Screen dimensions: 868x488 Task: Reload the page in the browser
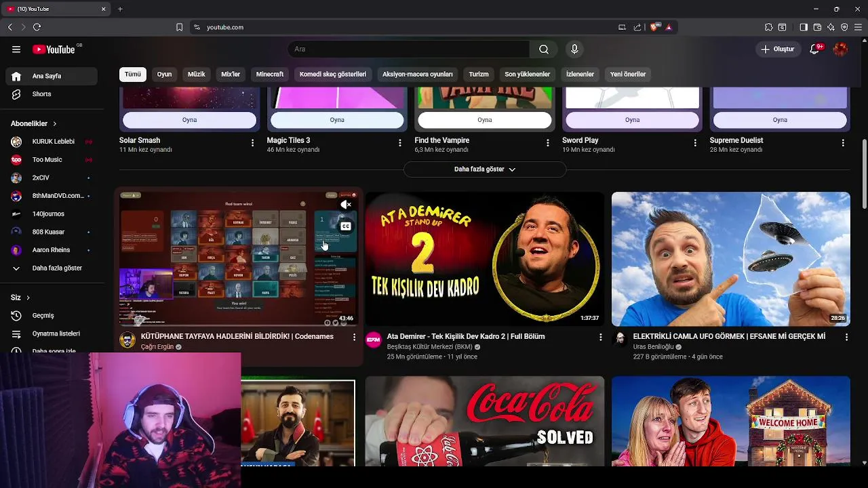pyautogui.click(x=37, y=27)
